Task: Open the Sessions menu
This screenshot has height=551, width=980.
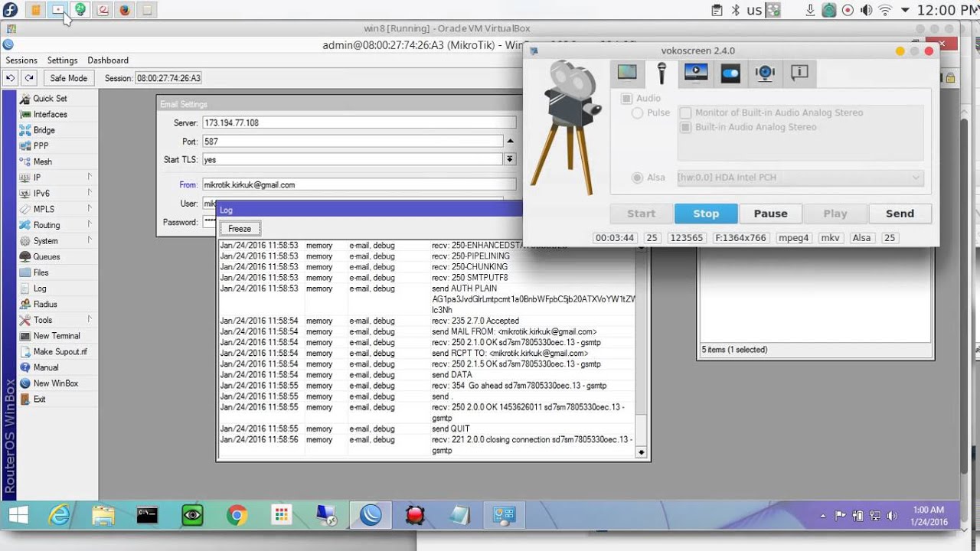Action: [x=21, y=60]
